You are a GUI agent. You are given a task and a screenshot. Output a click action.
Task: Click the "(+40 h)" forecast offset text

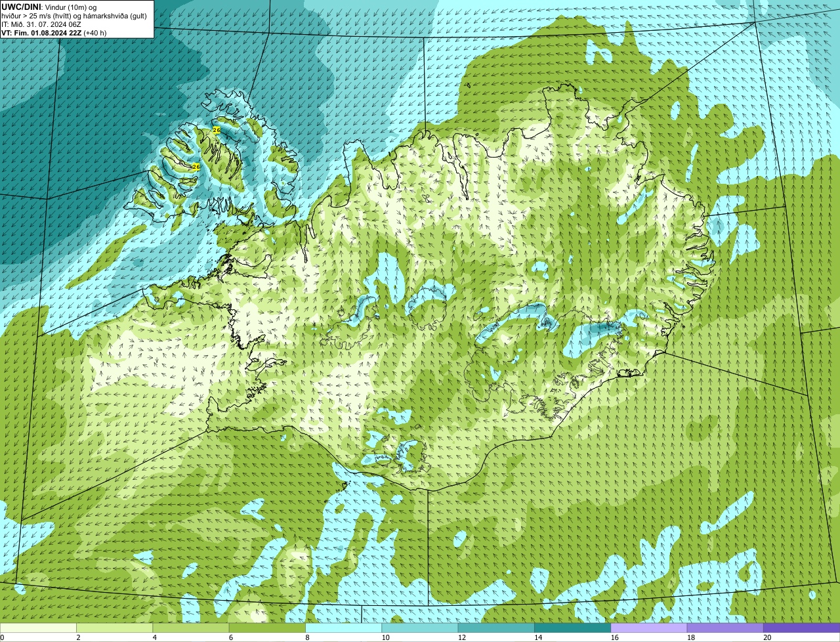[95, 33]
